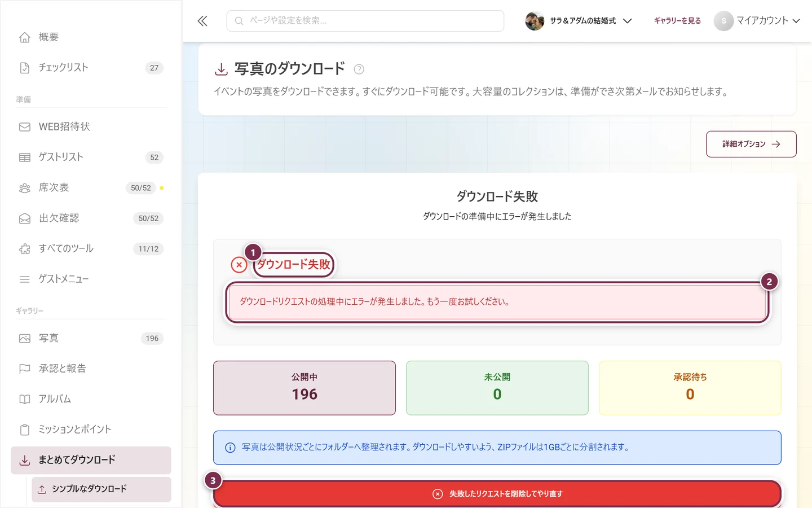
Task: Click the upload icon beside シンプルなダウンロード
Action: pyautogui.click(x=42, y=489)
